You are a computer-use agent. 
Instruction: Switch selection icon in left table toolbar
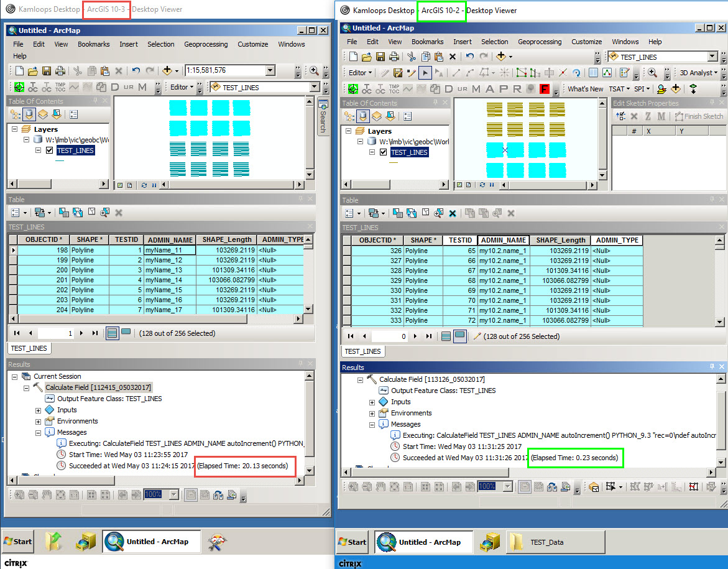point(78,212)
